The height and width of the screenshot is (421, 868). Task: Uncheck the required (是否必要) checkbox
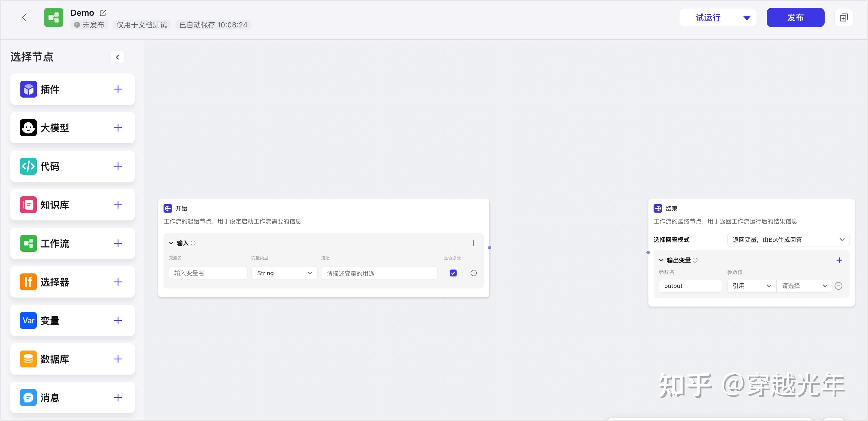453,273
